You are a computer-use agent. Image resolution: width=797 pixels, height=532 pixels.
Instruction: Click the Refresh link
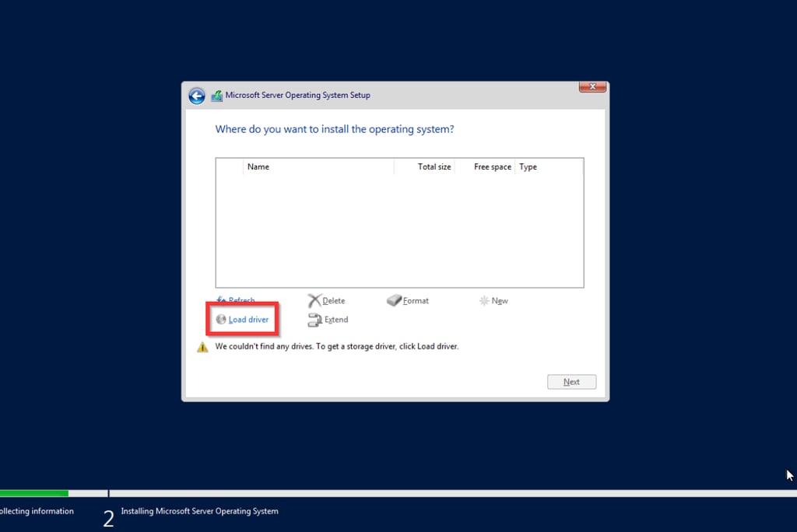coord(241,299)
